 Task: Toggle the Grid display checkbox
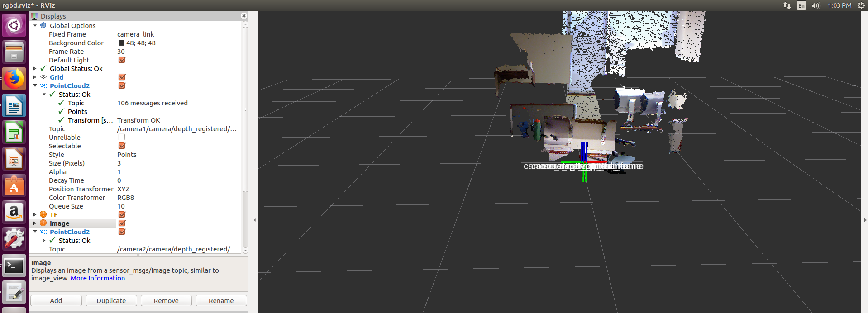[122, 77]
